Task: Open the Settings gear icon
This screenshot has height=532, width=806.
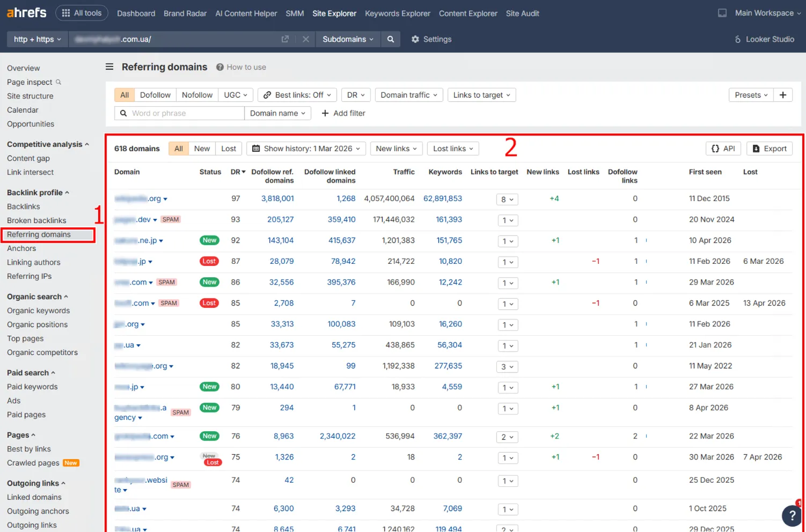Action: (415, 39)
